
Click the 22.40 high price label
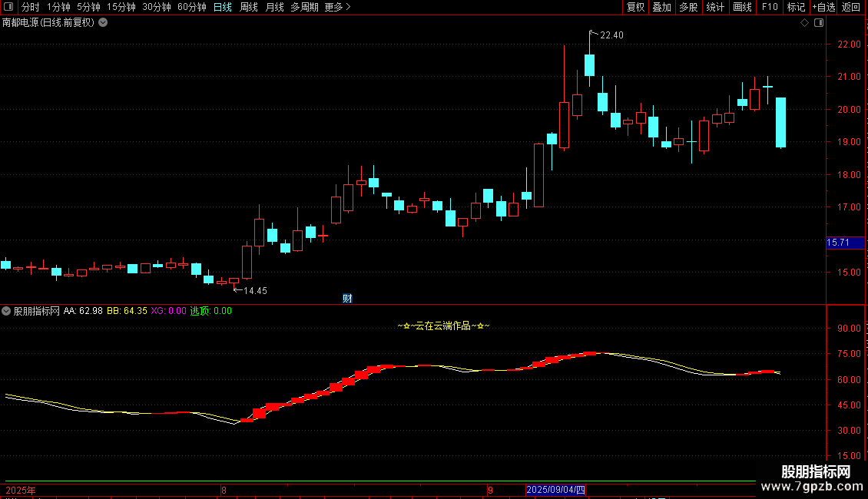tap(611, 35)
